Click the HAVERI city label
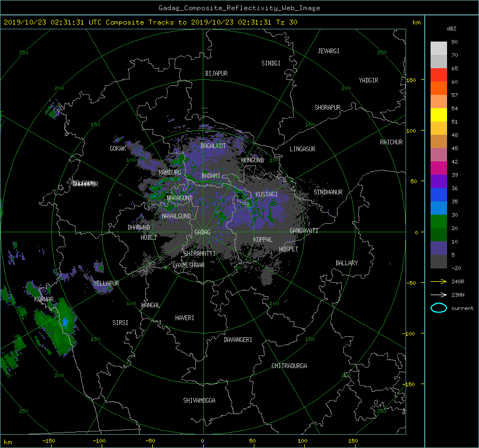479x448 pixels. [185, 318]
